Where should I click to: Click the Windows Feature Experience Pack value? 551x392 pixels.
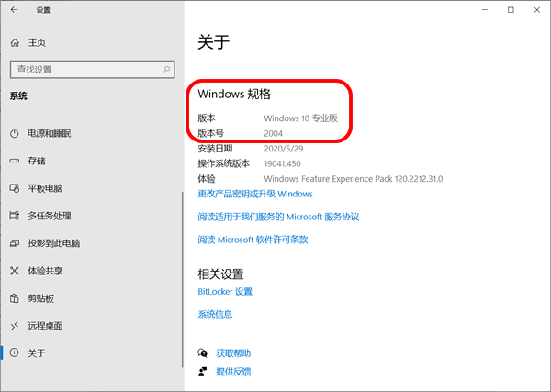click(x=354, y=179)
